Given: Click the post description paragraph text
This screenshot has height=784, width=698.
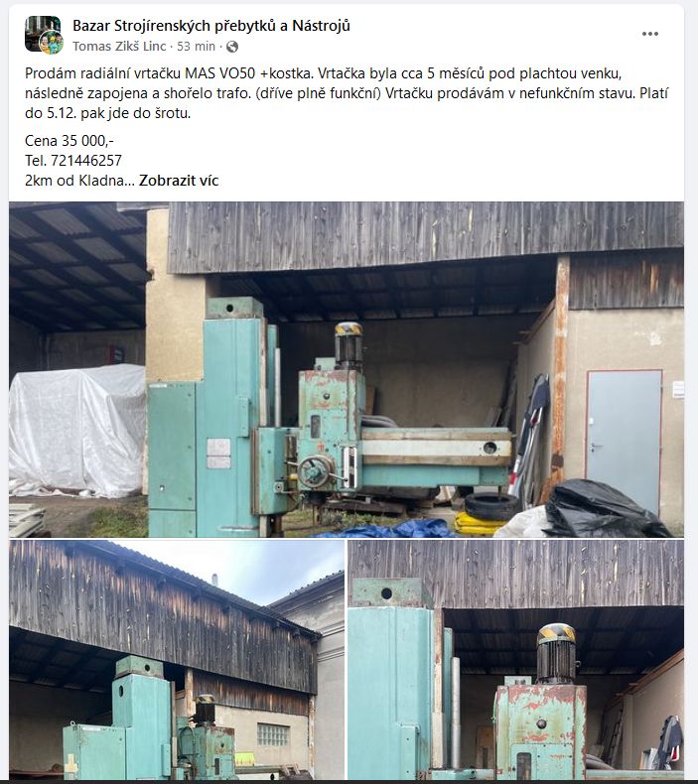Looking at the screenshot, I should point(347,93).
